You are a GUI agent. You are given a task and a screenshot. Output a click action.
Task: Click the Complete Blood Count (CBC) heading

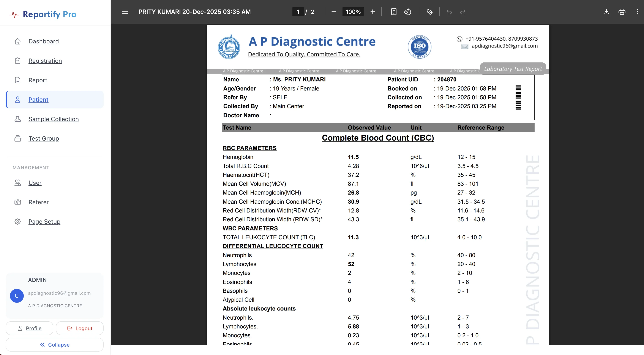click(378, 138)
